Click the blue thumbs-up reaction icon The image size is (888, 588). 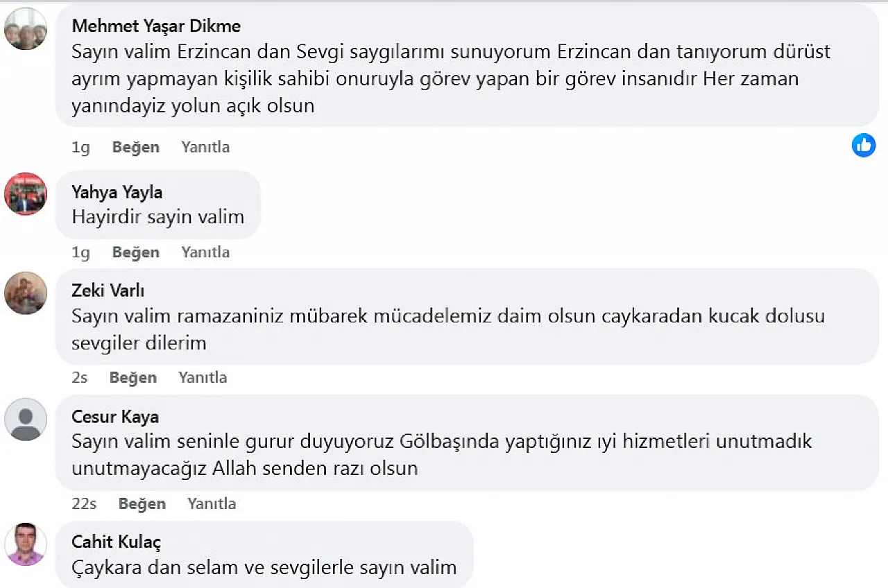(864, 145)
